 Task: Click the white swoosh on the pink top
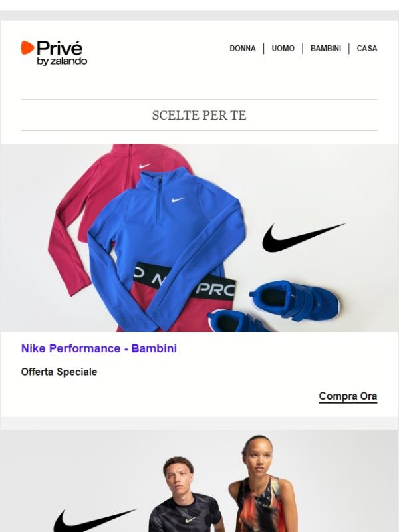click(x=144, y=166)
